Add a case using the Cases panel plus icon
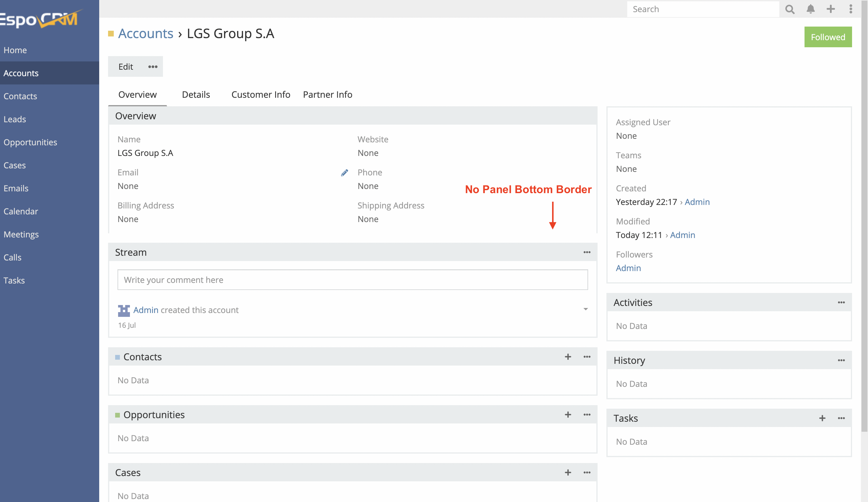This screenshot has height=502, width=868. coord(568,472)
